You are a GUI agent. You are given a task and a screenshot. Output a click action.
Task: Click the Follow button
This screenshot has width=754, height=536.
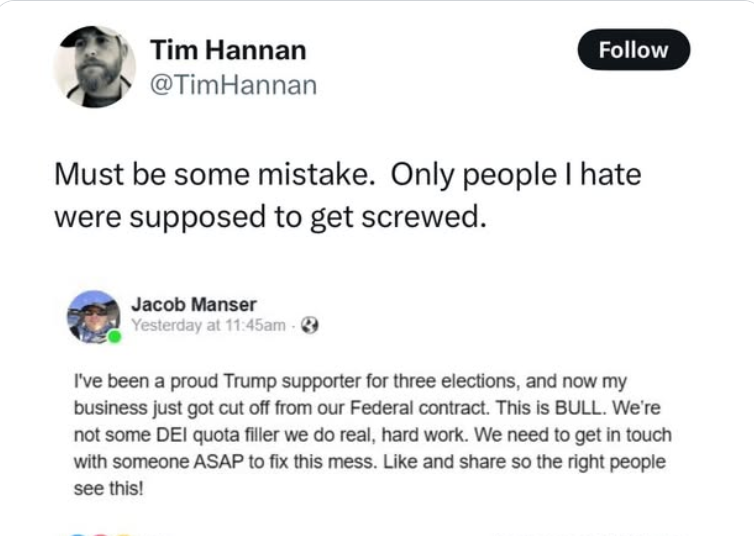pyautogui.click(x=633, y=50)
